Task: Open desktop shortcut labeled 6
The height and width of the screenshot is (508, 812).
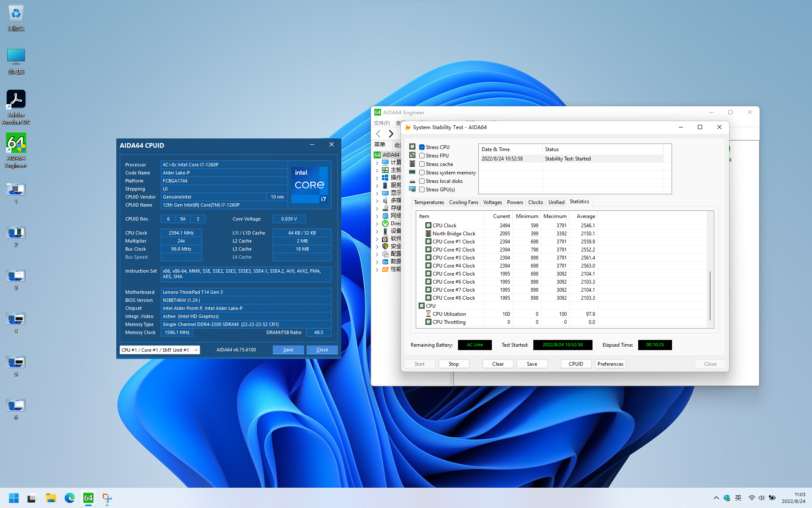Action: [x=16, y=409]
